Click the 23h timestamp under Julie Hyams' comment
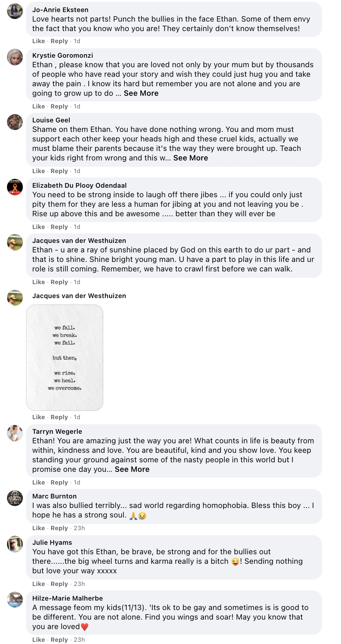 click(x=79, y=584)
